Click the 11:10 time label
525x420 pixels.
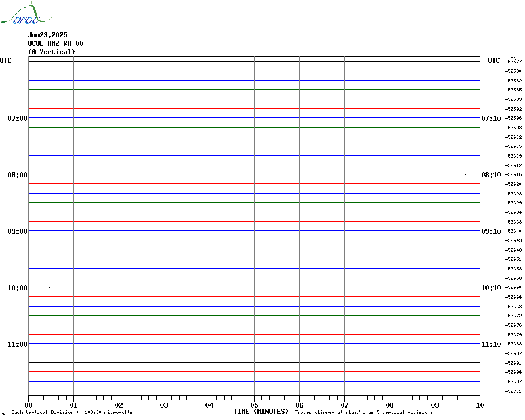tap(491, 344)
